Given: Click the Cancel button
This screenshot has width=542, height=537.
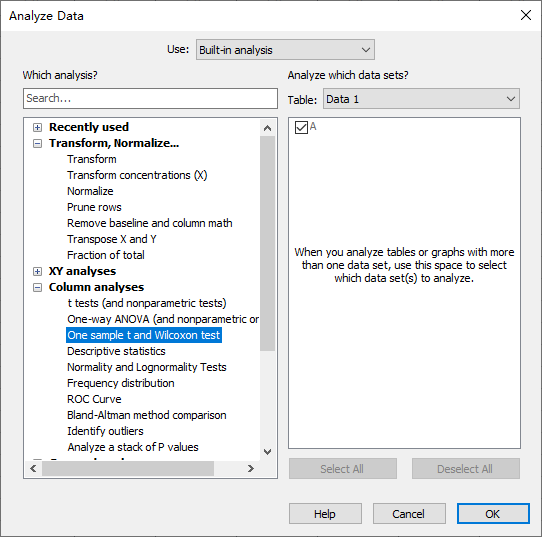Looking at the screenshot, I should 409,514.
